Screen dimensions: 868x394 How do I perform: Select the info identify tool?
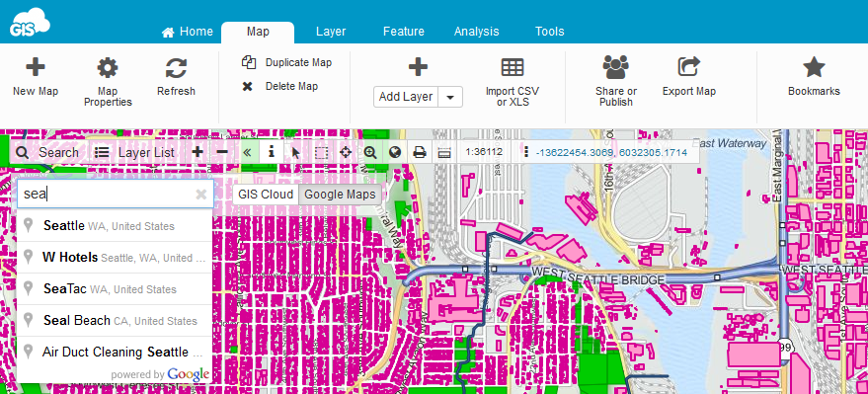pos(271,152)
